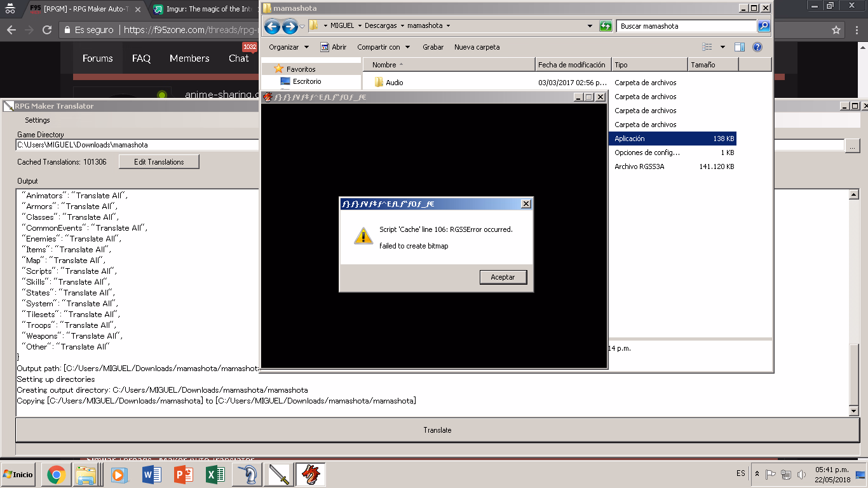The width and height of the screenshot is (868, 488).
Task: Click the Aceptar button in error dialog
Action: click(503, 277)
